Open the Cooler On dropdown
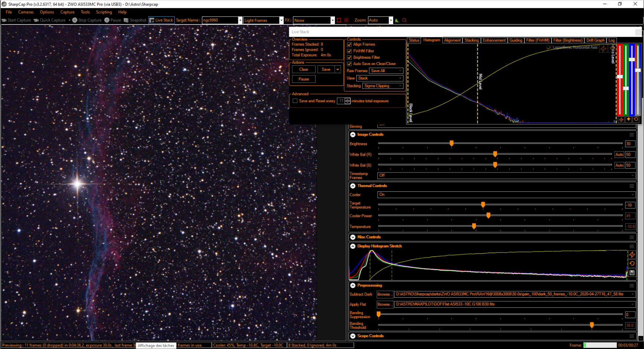The height and width of the screenshot is (349, 644). click(x=506, y=195)
